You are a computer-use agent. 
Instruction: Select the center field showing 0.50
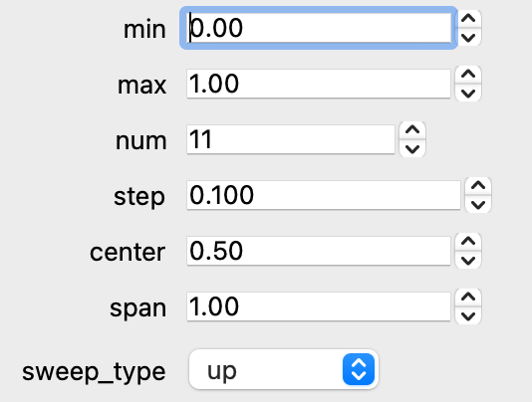[319, 251]
